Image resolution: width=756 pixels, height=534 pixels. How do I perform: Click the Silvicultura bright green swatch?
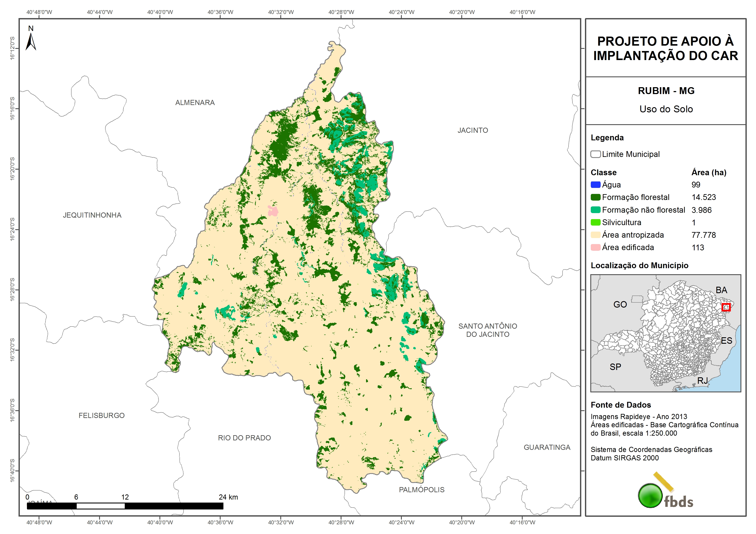(595, 222)
